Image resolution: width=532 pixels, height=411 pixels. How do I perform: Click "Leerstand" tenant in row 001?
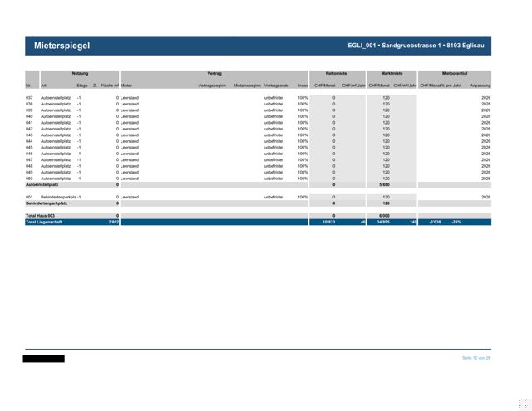click(130, 198)
